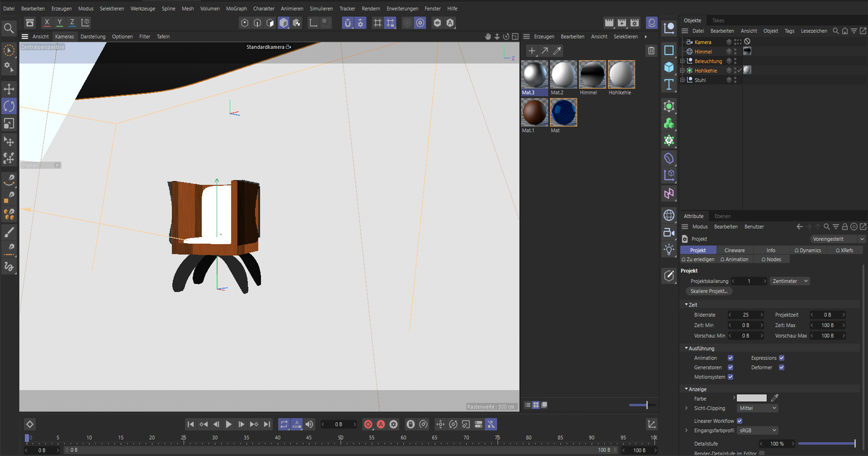The image size is (868, 456).
Task: Toggle Y axis lock icon
Action: 59,23
